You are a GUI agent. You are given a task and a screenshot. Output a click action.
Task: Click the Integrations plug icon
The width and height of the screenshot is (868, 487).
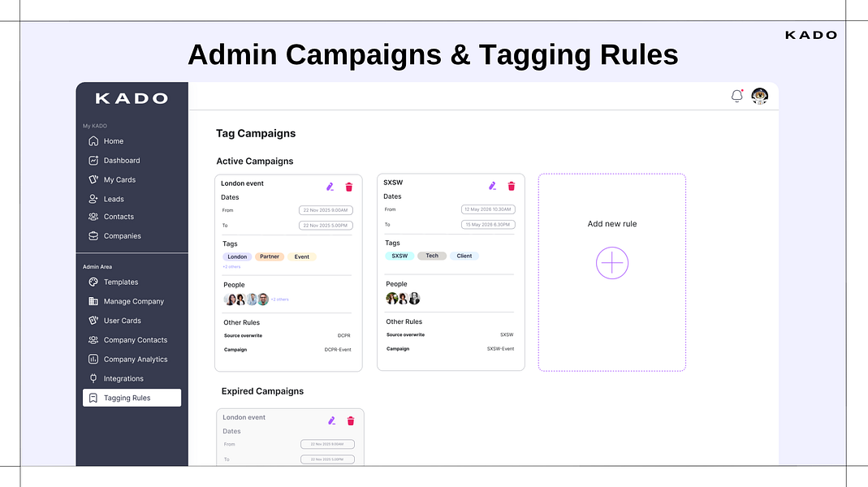tap(93, 378)
